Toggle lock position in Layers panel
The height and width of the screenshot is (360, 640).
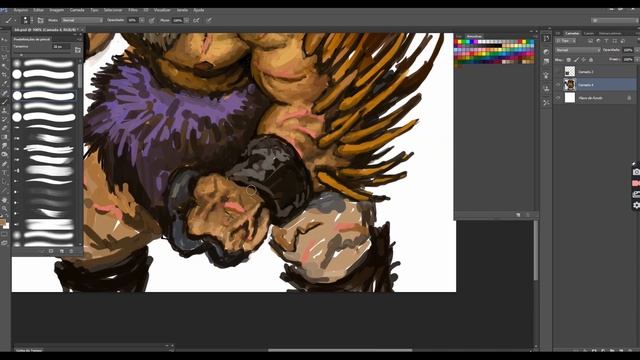[583, 60]
